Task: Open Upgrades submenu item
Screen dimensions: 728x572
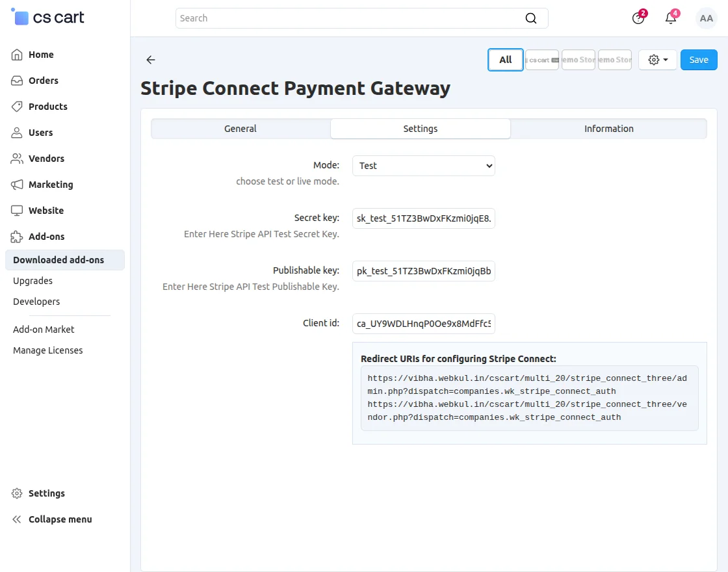Action: pyautogui.click(x=32, y=281)
